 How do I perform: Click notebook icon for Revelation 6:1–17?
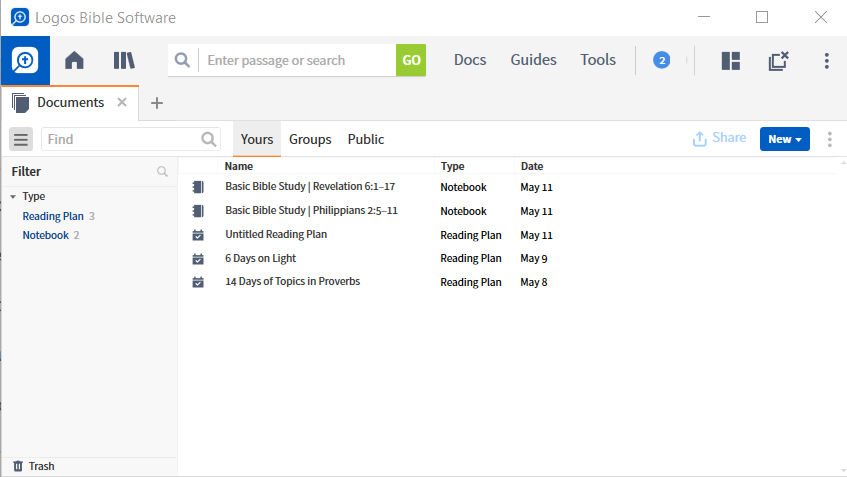[x=198, y=187]
